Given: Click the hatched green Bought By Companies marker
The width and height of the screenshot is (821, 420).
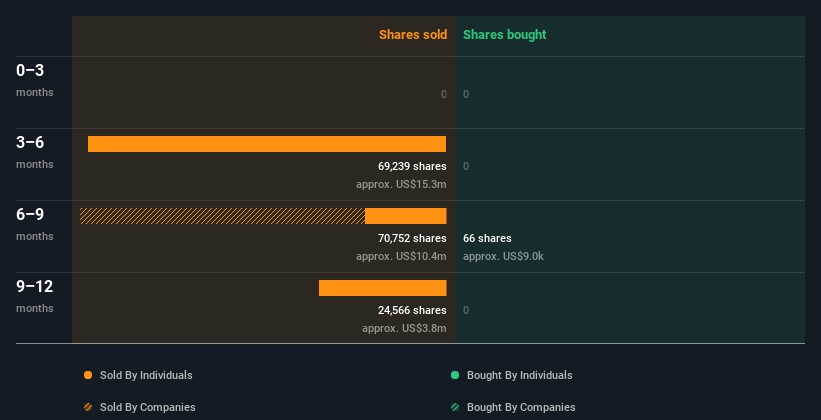Looking at the screenshot, I should 455,408.
